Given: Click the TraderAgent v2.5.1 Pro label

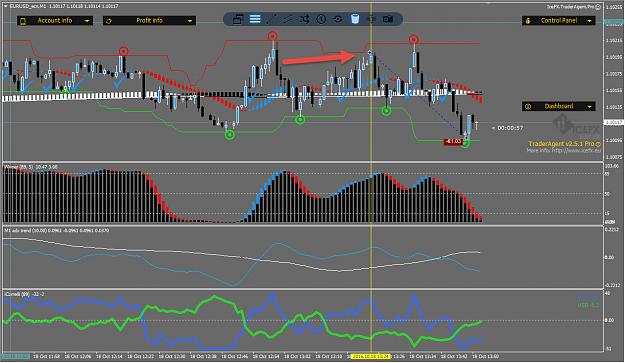Looking at the screenshot, I should (x=562, y=144).
